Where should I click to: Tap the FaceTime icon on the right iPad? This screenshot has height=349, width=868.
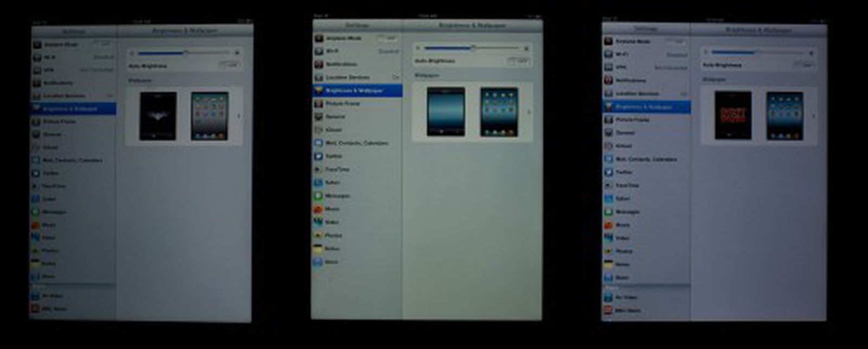click(x=609, y=185)
